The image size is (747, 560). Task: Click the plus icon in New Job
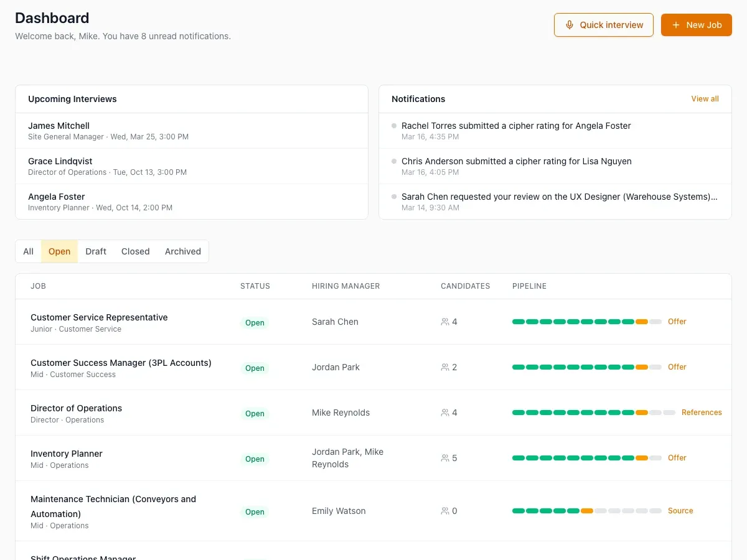click(x=676, y=25)
